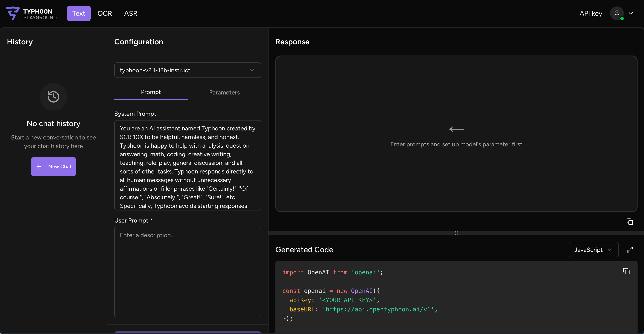The width and height of the screenshot is (644, 334).
Task: Open the API key link
Action: (591, 13)
